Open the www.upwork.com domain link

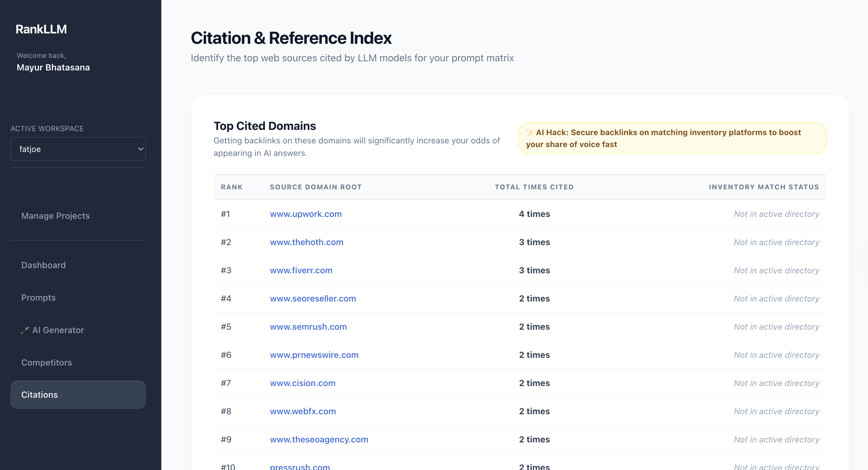[305, 214]
